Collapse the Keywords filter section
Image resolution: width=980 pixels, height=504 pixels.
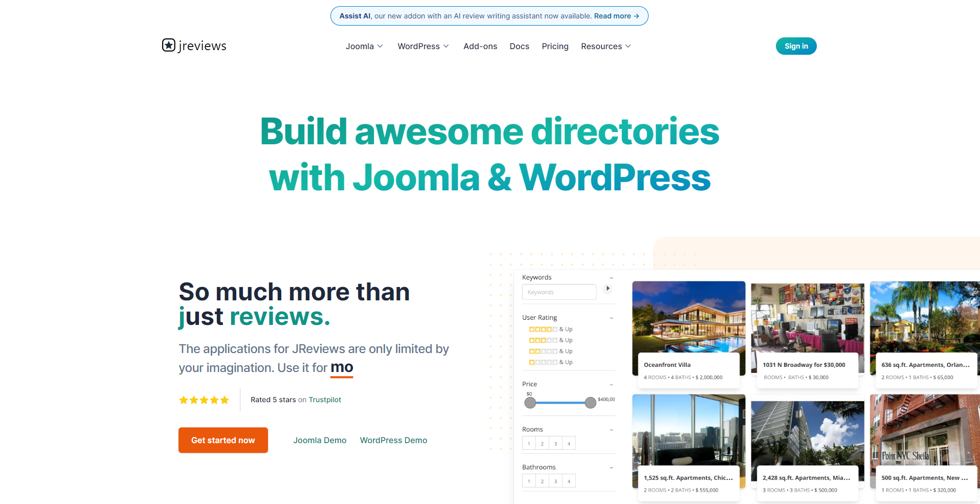[611, 277]
